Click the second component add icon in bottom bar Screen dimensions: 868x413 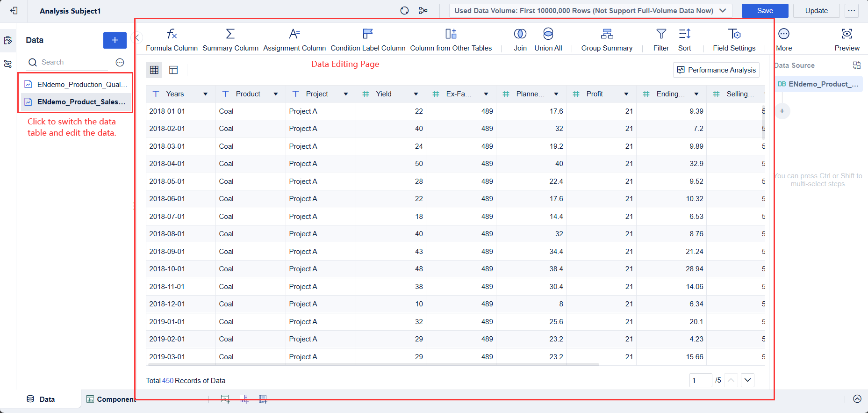(244, 399)
